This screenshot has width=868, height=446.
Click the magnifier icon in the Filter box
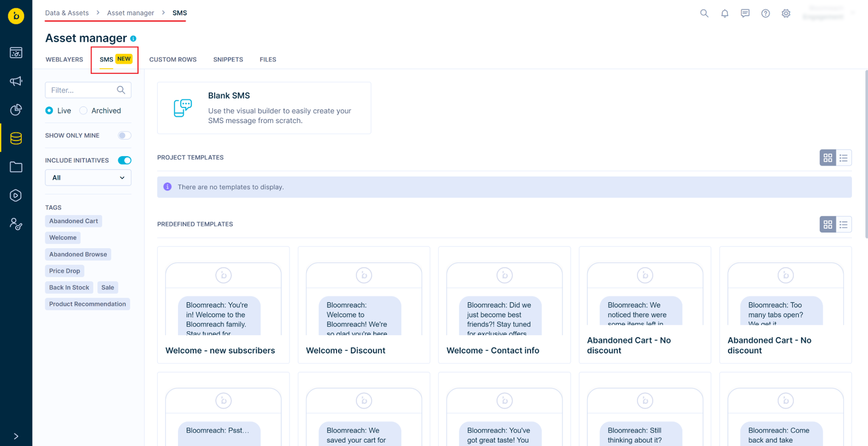point(121,90)
